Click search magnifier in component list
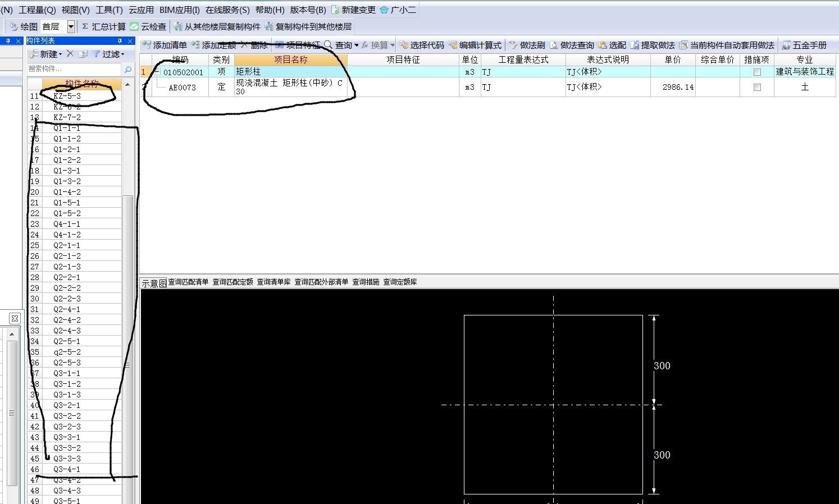The width and height of the screenshot is (839, 504). coord(128,70)
